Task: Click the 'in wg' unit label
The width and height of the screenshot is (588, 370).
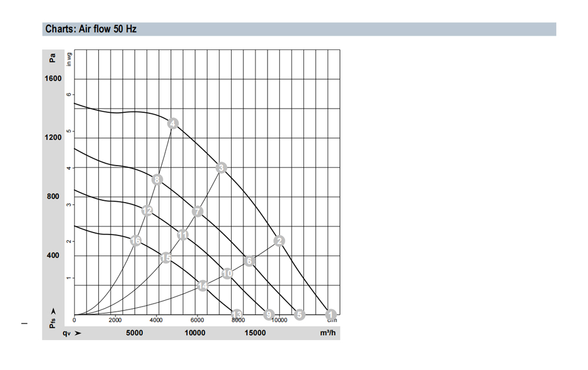Action: pos(69,59)
